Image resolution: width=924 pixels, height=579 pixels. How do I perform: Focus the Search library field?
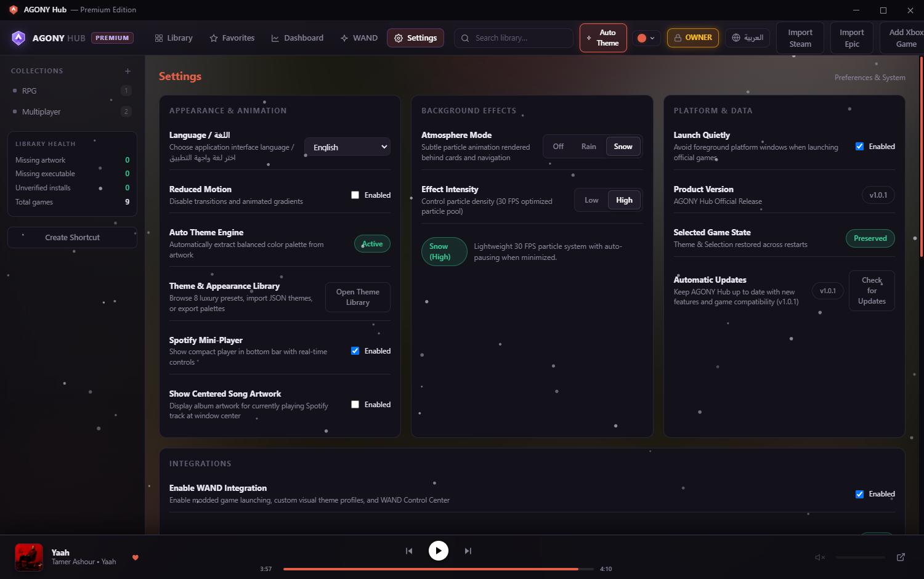(514, 38)
